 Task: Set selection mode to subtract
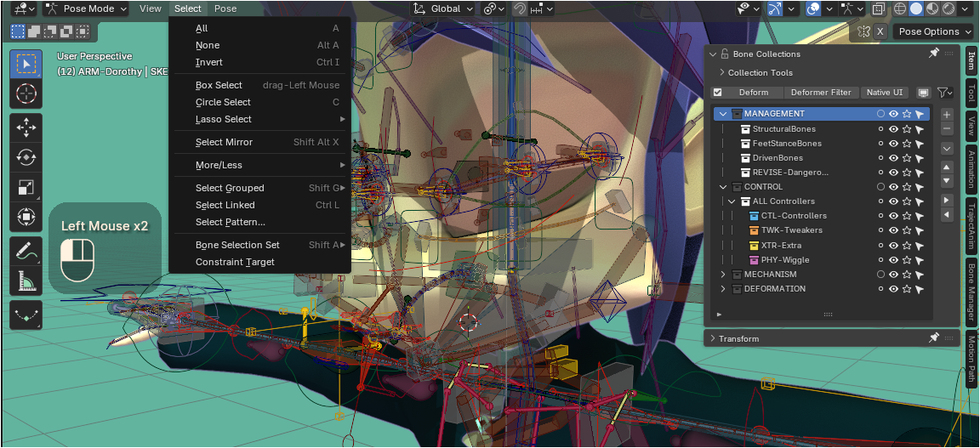click(x=51, y=31)
